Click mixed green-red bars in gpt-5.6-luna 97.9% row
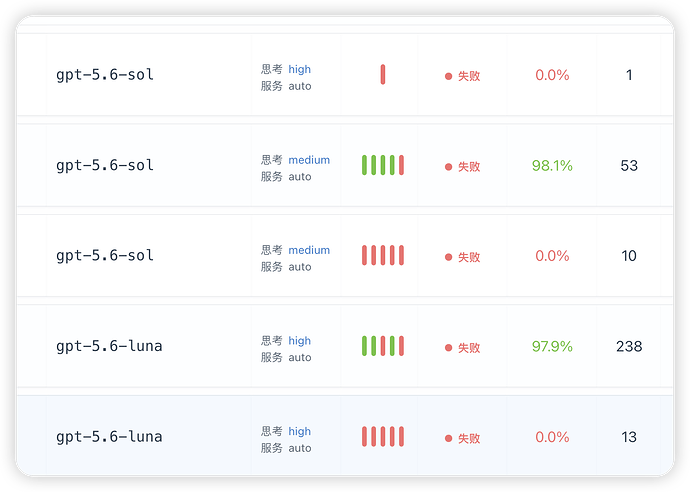The image size is (690, 492). [383, 346]
